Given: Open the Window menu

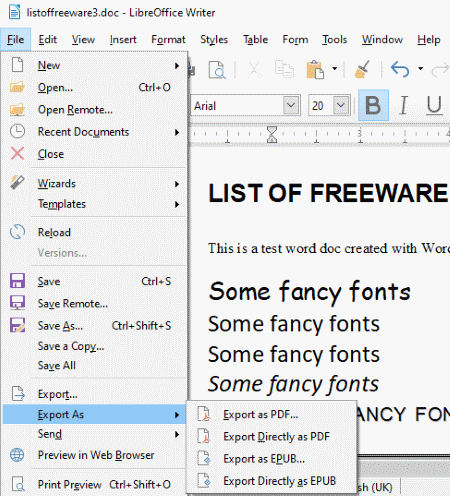Looking at the screenshot, I should [382, 40].
